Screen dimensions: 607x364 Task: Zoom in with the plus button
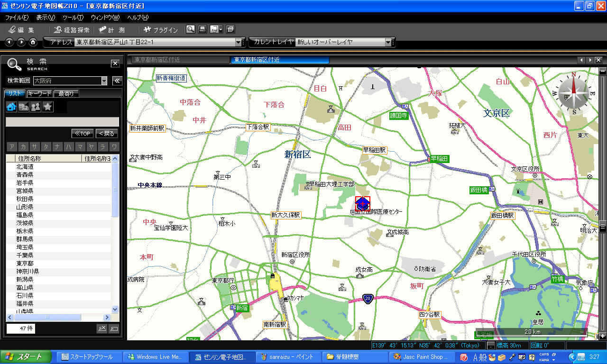tap(603, 336)
